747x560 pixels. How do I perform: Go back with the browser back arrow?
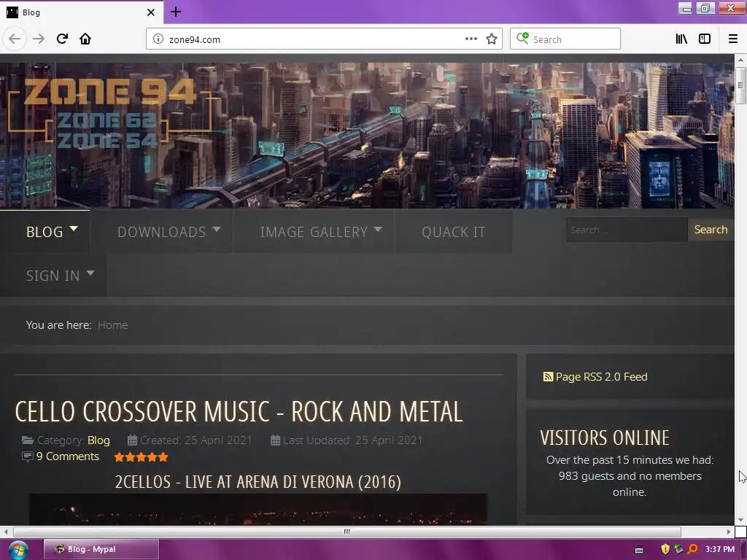(15, 39)
